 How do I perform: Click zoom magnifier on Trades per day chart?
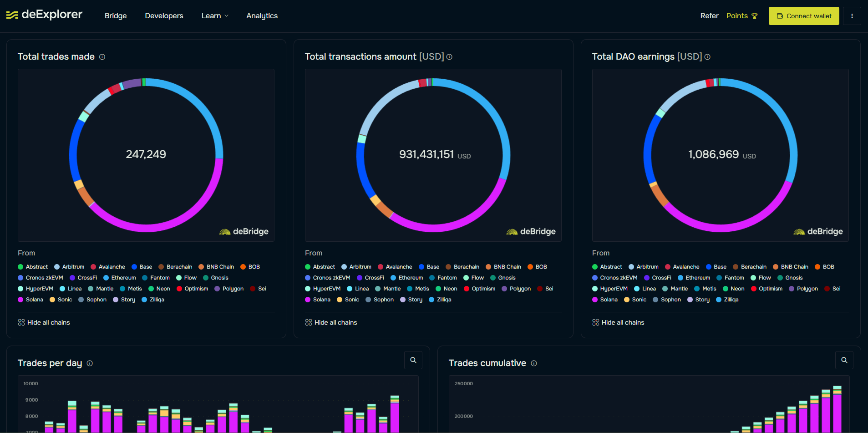tap(413, 360)
